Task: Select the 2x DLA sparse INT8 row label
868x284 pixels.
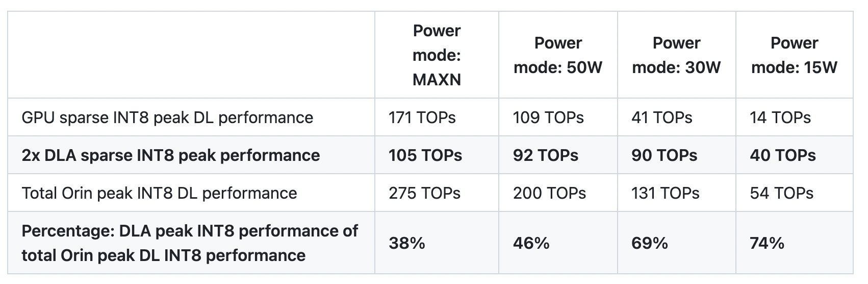Action: pos(171,155)
